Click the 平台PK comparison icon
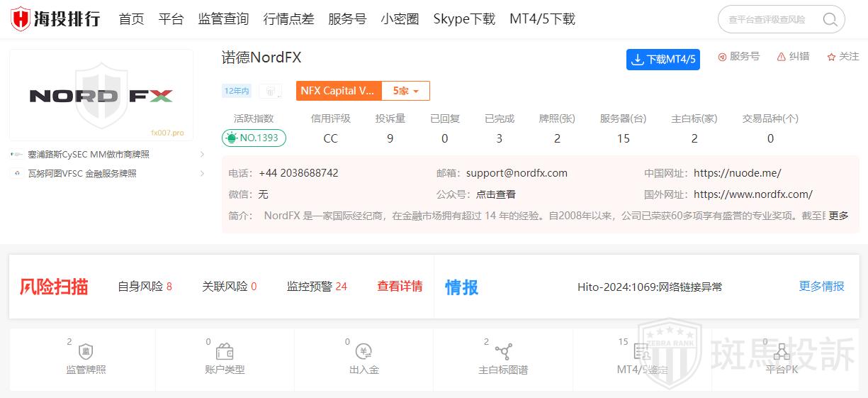Viewport: 868px width, 398px height. [x=781, y=352]
